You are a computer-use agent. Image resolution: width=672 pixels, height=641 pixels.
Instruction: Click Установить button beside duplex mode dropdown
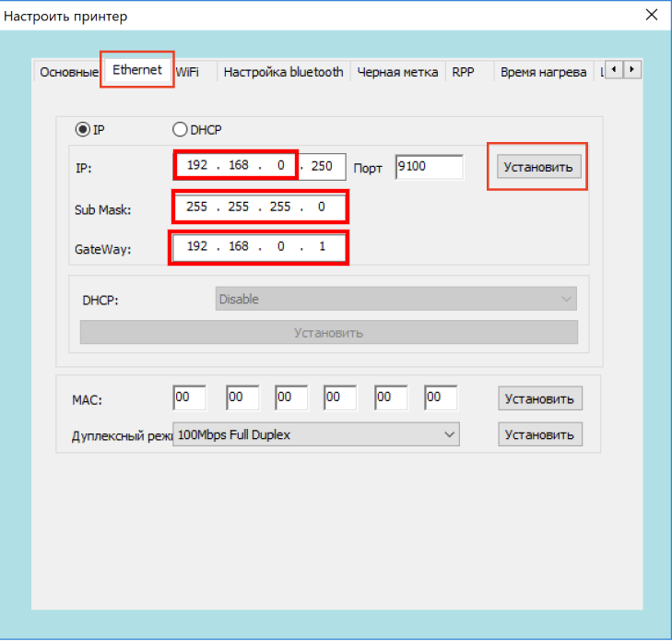point(540,434)
